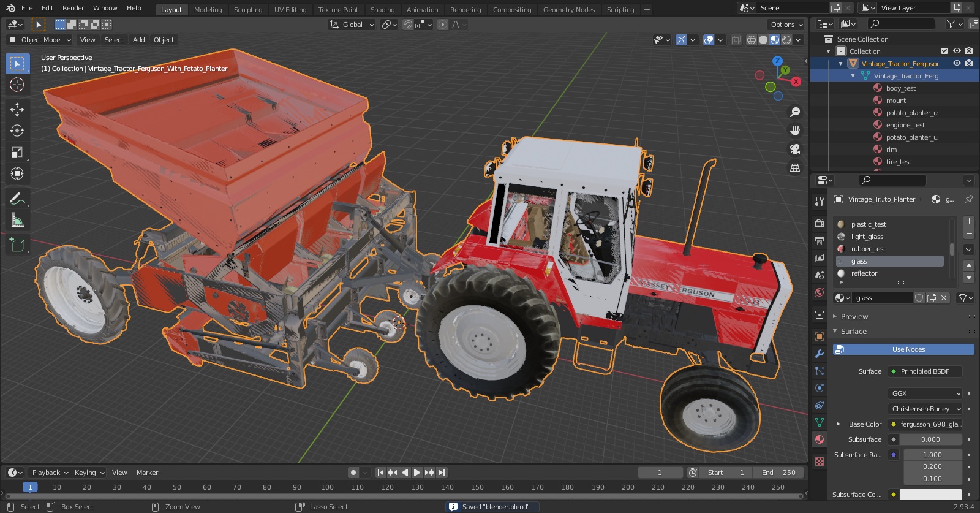The width and height of the screenshot is (980, 513).
Task: Open the Options dropdown in viewport header
Action: click(x=787, y=25)
